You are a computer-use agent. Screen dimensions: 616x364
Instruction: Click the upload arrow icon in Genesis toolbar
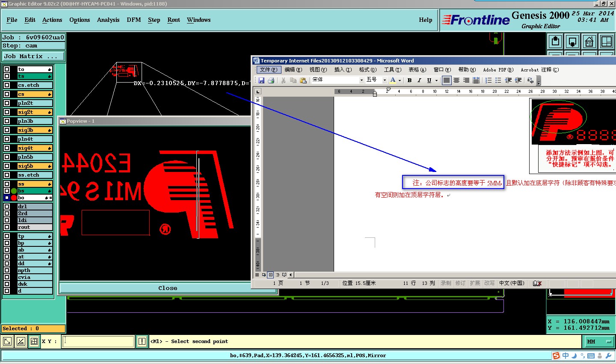555,41
